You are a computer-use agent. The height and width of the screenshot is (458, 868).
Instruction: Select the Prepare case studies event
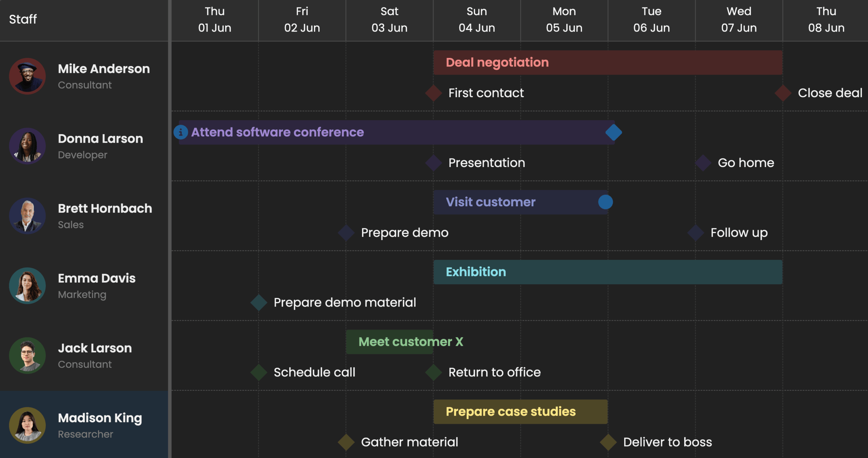coord(520,412)
